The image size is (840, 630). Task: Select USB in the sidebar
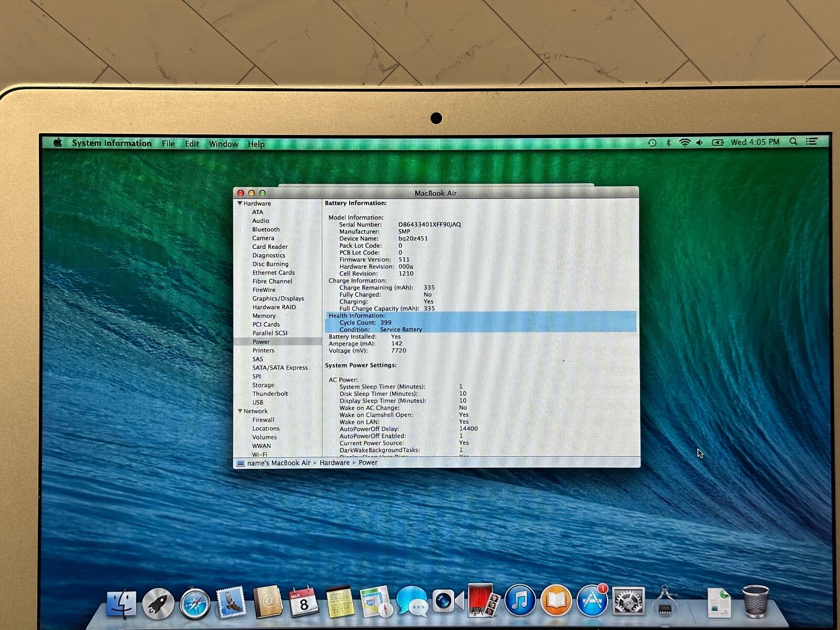(x=258, y=403)
